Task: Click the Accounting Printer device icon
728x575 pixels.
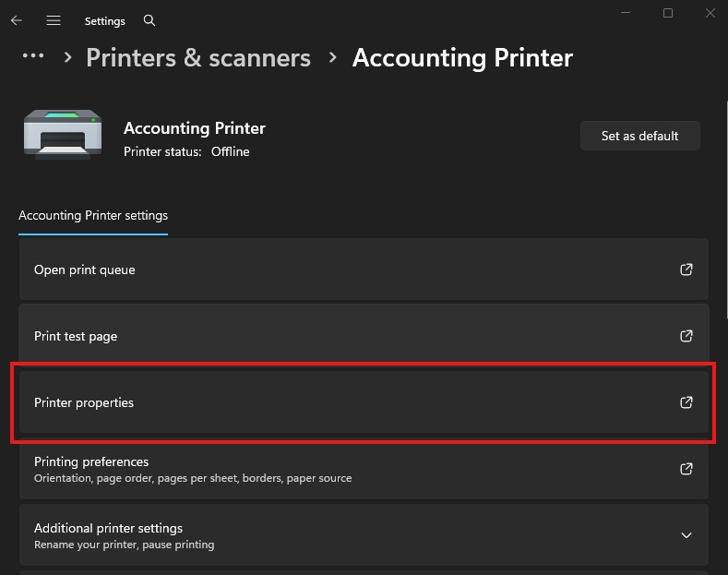Action: click(63, 136)
